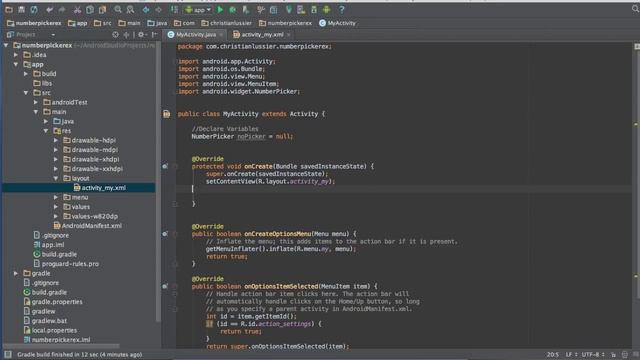Viewport: 640px width, 360px height.
Task: Redo the edit from the toolbar
Action: click(x=62, y=9)
